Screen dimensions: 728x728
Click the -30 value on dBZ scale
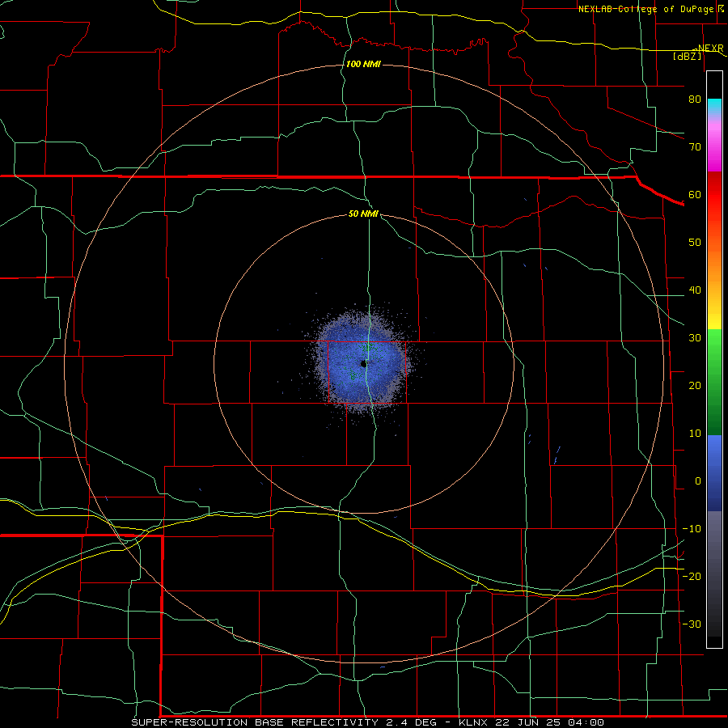pos(692,624)
